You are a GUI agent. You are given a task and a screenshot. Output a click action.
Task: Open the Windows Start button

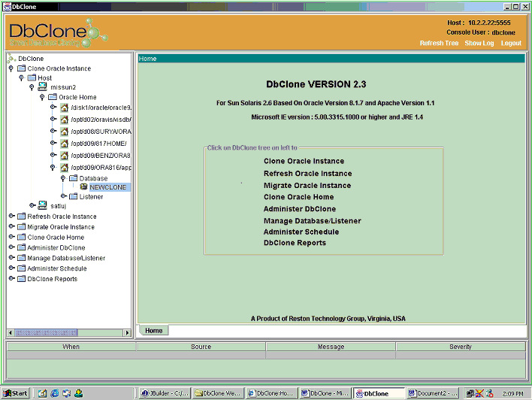pos(15,393)
